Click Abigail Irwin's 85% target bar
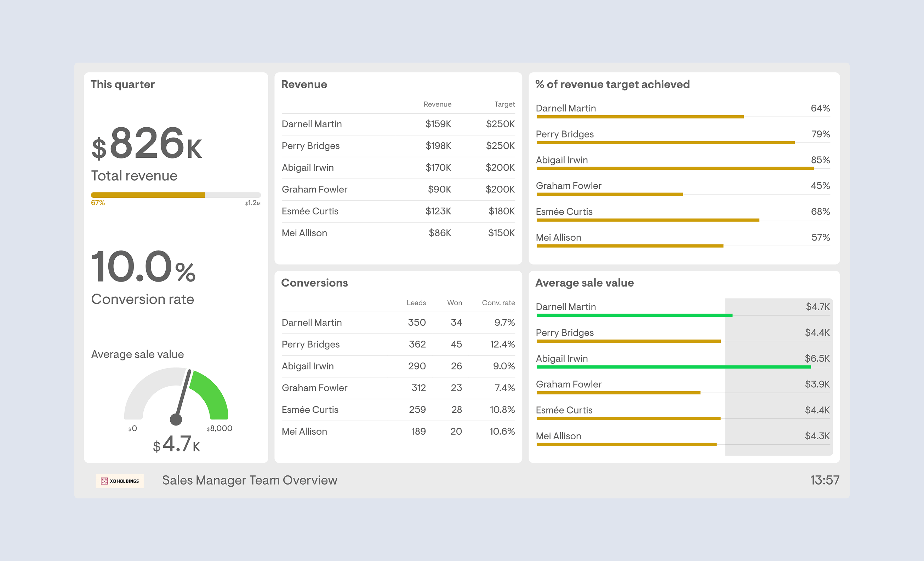Screen dimensions: 924x561 click(675, 169)
